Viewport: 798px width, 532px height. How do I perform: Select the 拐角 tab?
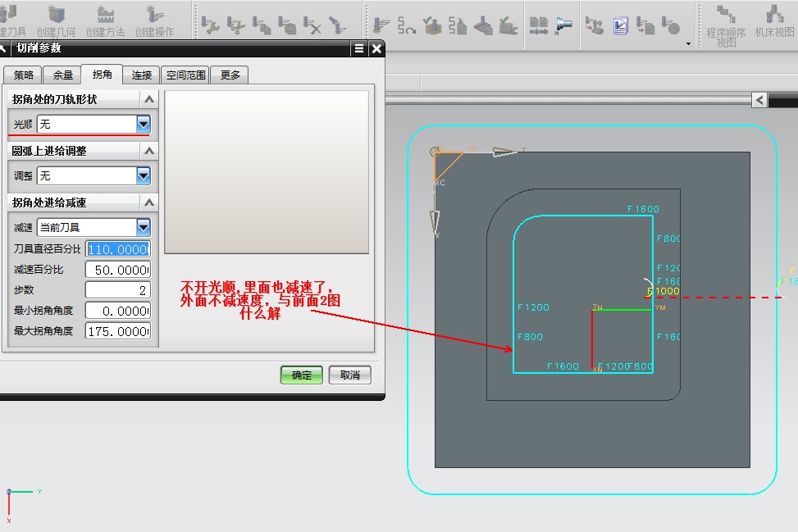coord(103,75)
